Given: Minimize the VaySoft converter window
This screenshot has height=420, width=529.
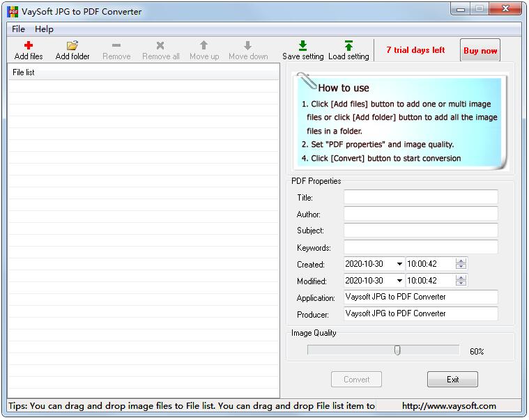Looking at the screenshot, I should tap(461, 9).
